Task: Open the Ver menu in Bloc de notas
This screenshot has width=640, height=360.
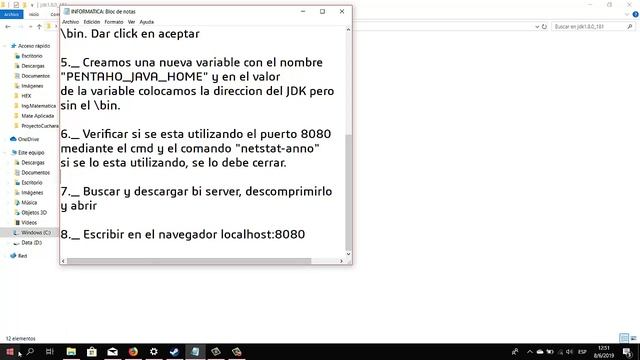Action: click(131, 22)
